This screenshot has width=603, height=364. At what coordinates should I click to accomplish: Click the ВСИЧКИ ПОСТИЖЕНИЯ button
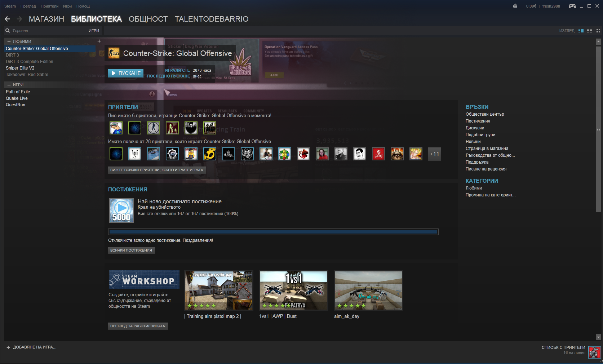[x=131, y=250]
